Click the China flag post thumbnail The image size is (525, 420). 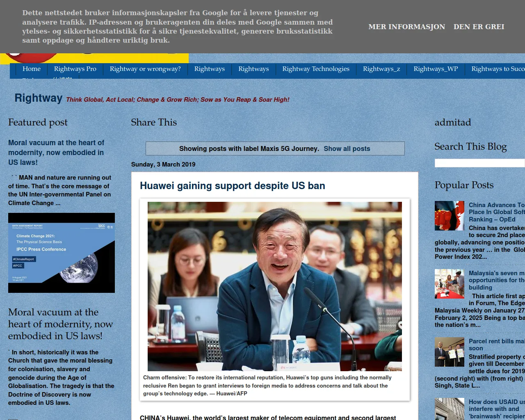point(449,216)
